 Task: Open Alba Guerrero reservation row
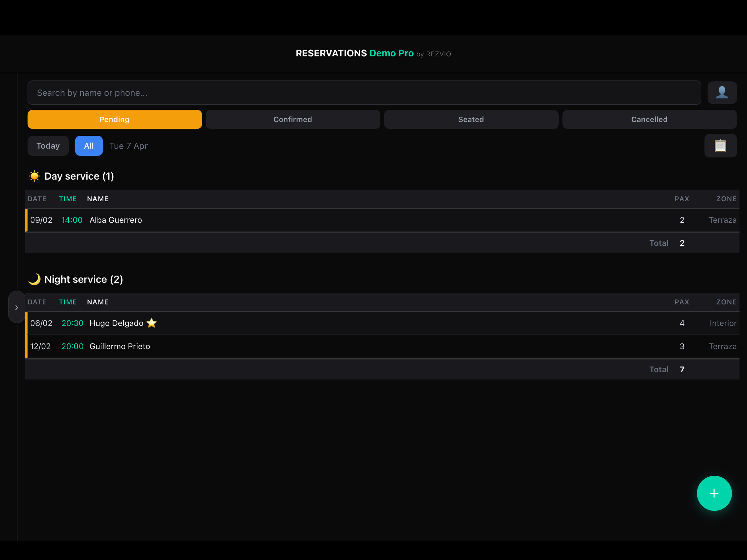pyautogui.click(x=382, y=220)
